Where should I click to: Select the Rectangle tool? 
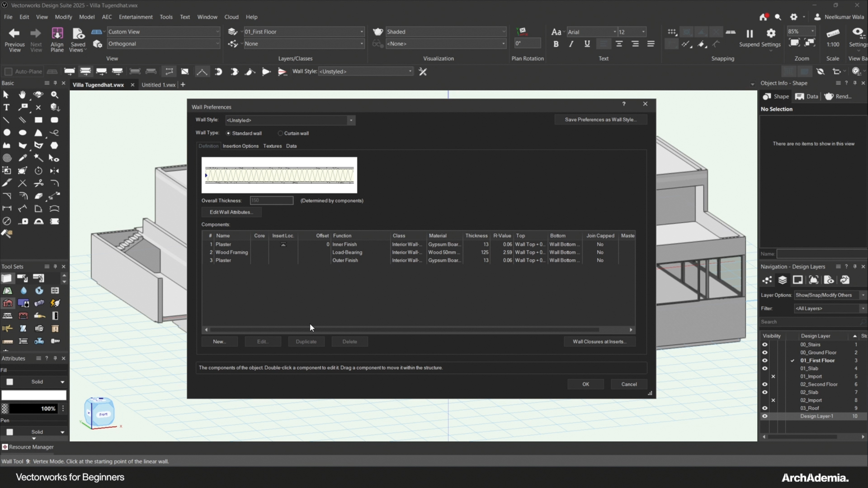pos(38,120)
